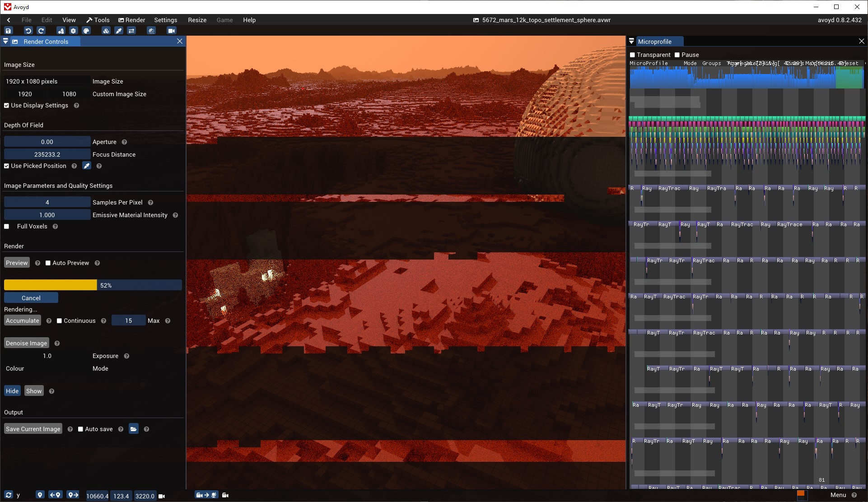Click the save file toolbar icon
The image size is (868, 502).
tap(8, 31)
